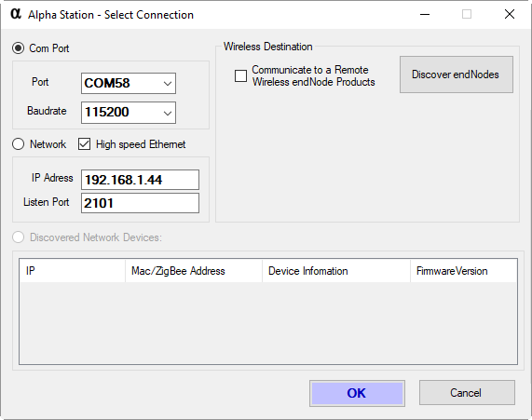Open the COM58 Port dropdown
Viewport: 532px width, 420px height.
click(x=129, y=83)
